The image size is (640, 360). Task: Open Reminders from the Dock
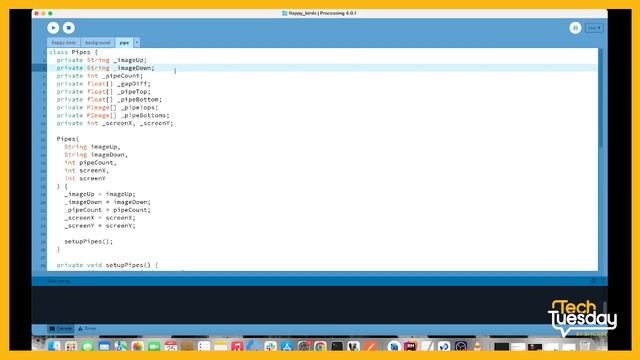tap(204, 346)
